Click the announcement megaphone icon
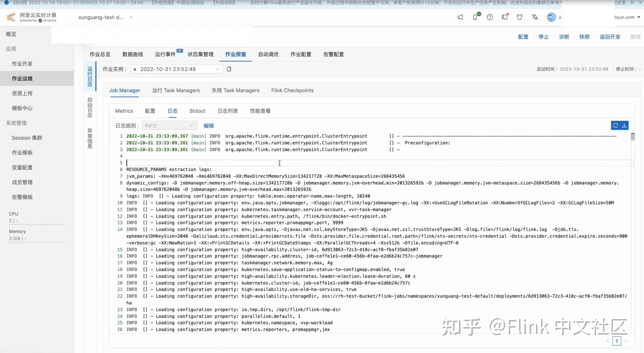644x353 pixels. coord(460,17)
